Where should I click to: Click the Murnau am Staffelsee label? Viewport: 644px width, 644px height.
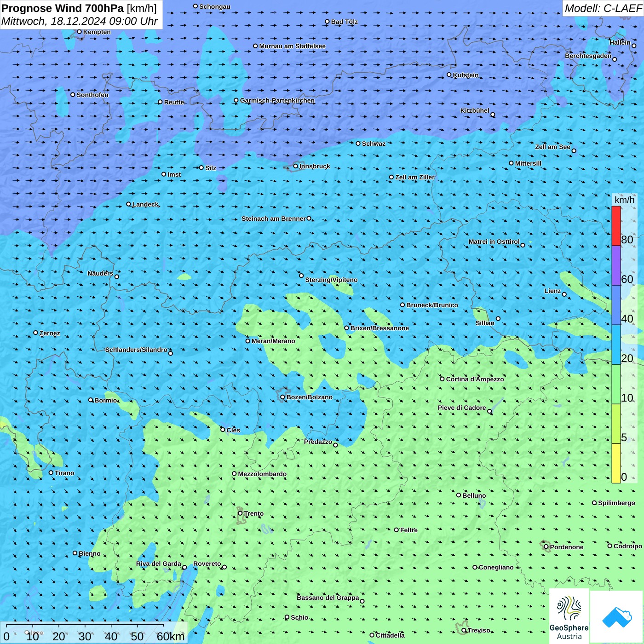point(292,46)
